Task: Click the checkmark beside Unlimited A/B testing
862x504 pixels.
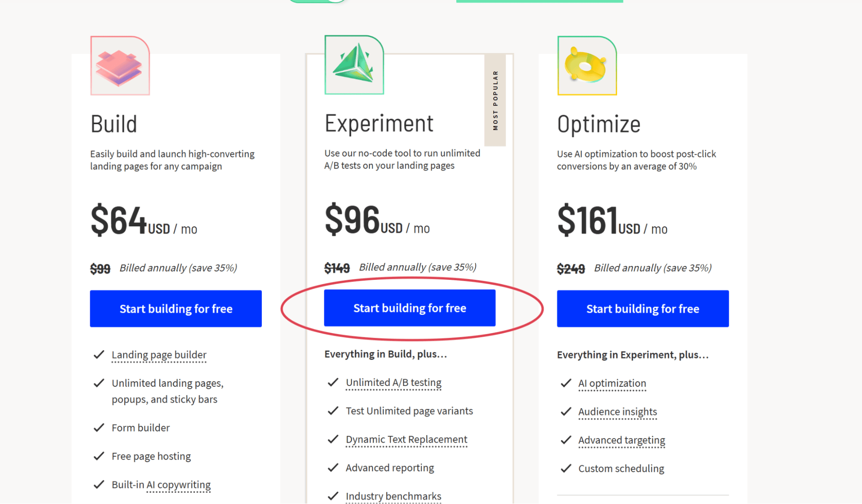Action: pos(333,382)
